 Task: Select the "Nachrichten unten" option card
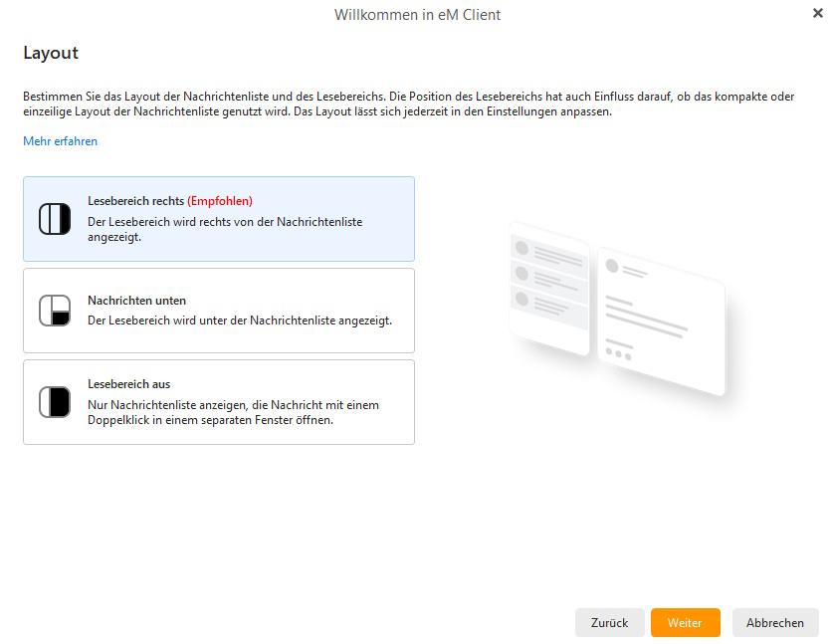coord(219,310)
